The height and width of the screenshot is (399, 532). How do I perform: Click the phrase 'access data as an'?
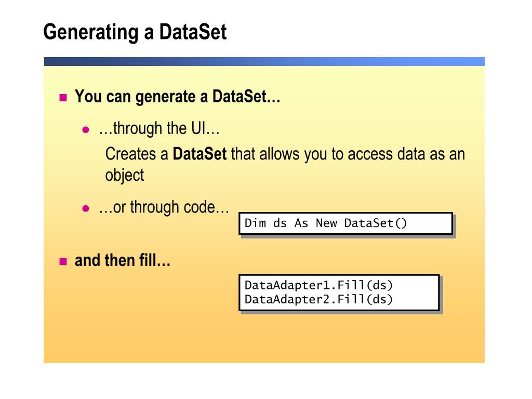point(406,154)
